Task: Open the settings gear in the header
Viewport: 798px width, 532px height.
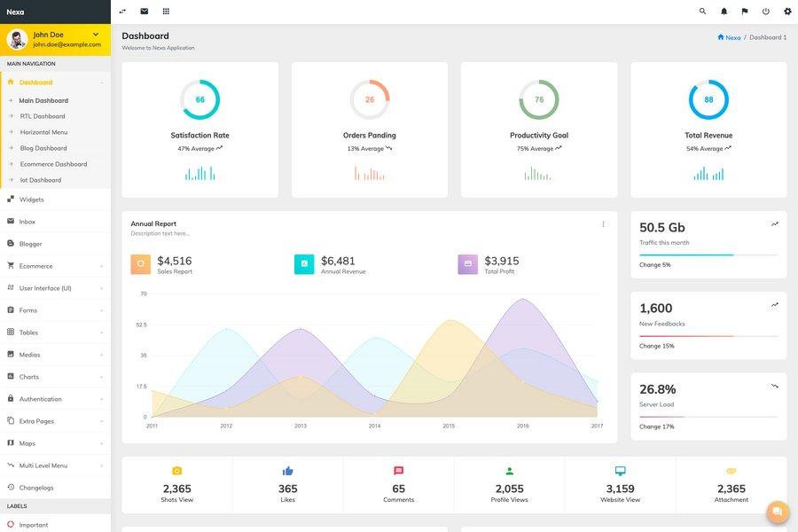Action: point(786,11)
